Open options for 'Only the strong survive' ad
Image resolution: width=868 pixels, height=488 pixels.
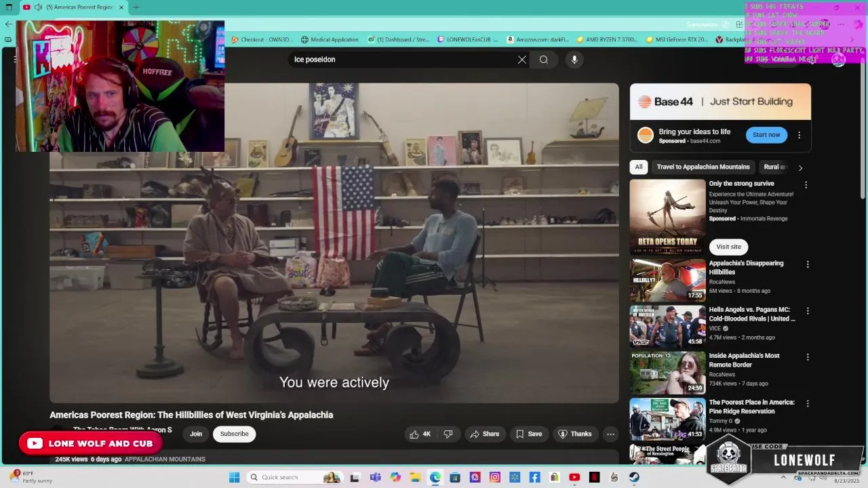(x=806, y=185)
